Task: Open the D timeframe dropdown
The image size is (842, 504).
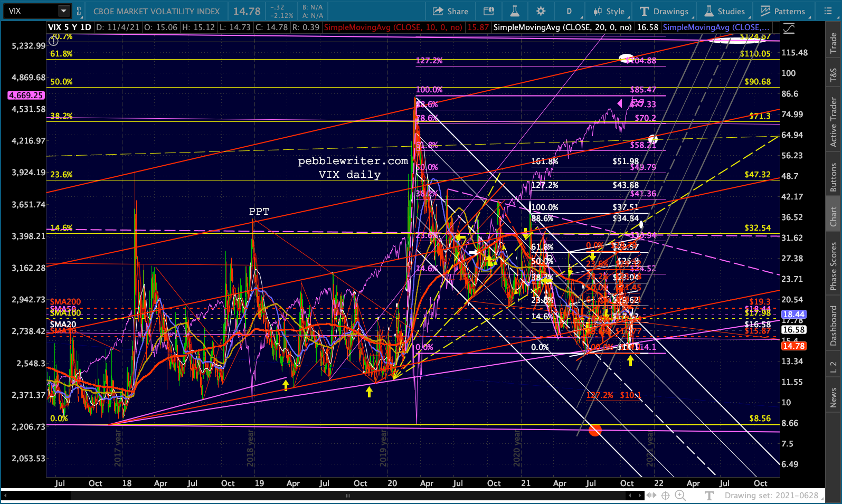Action: coord(569,11)
